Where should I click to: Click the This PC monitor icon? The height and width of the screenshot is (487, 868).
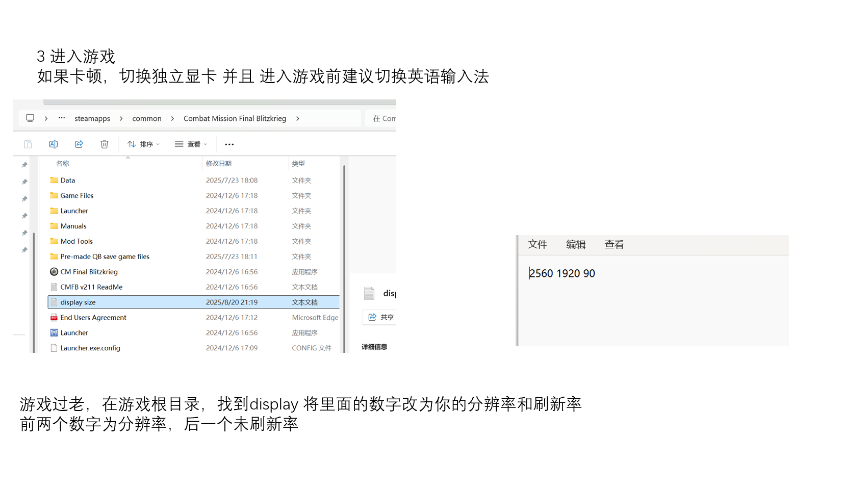click(x=30, y=118)
